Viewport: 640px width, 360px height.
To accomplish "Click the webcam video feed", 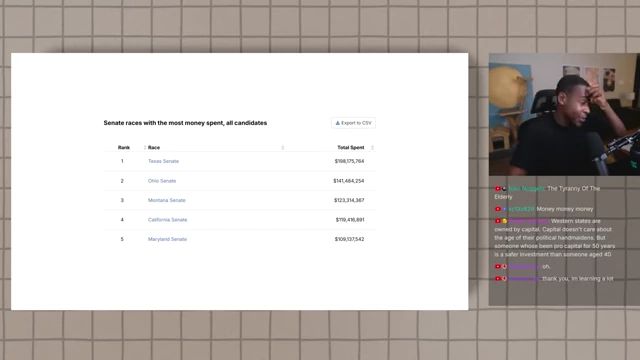I will (564, 114).
